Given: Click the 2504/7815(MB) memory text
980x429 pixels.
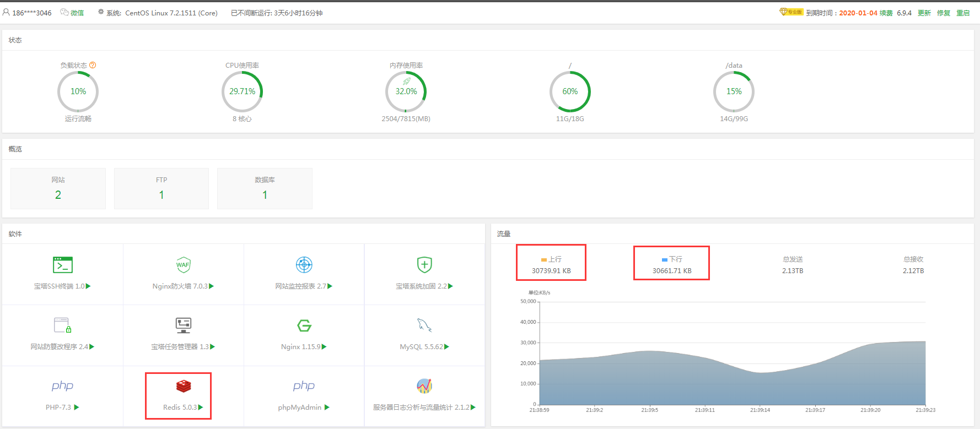Looking at the screenshot, I should 406,119.
